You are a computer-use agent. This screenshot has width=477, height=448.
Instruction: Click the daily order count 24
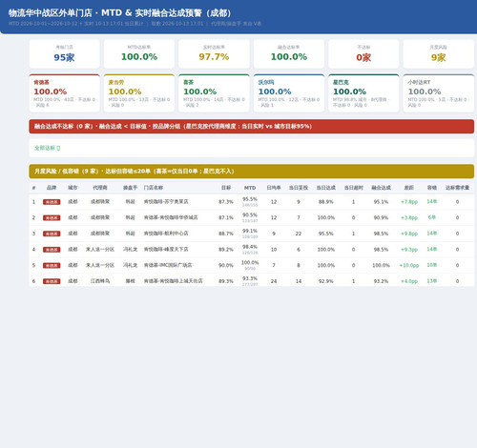tap(274, 281)
